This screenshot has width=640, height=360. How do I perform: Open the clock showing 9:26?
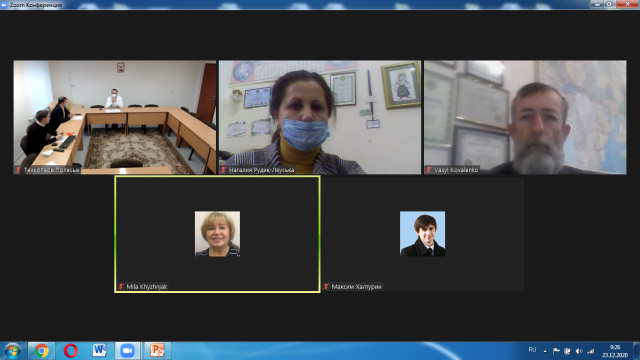click(x=615, y=351)
